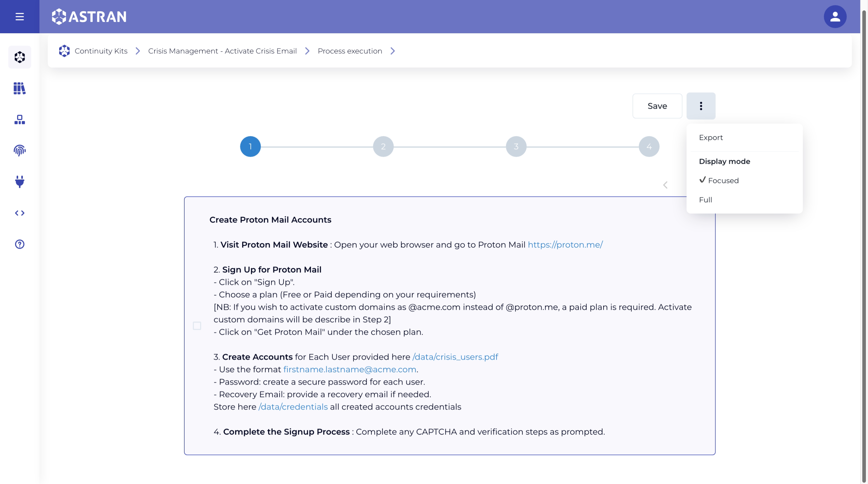This screenshot has width=868, height=484.
Task: Click the Save button
Action: (657, 106)
